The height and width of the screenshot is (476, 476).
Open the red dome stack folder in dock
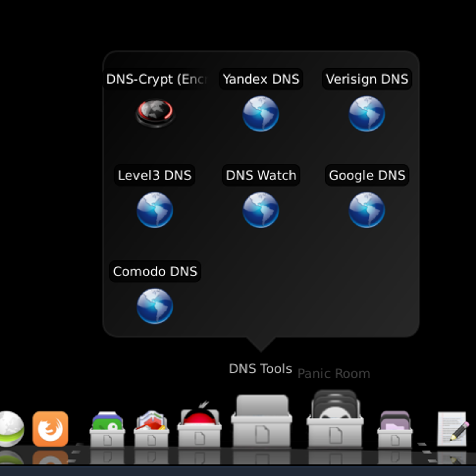point(199,425)
